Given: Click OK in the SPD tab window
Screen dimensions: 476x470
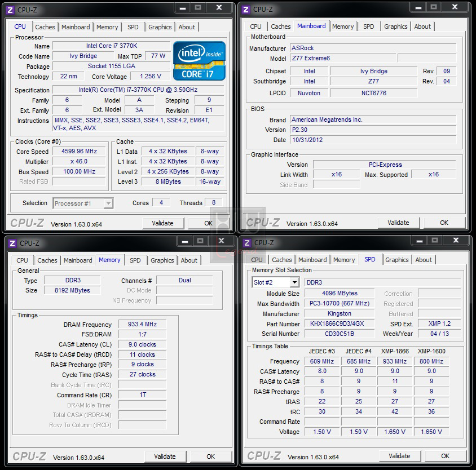Looking at the screenshot, I should pos(446,456).
